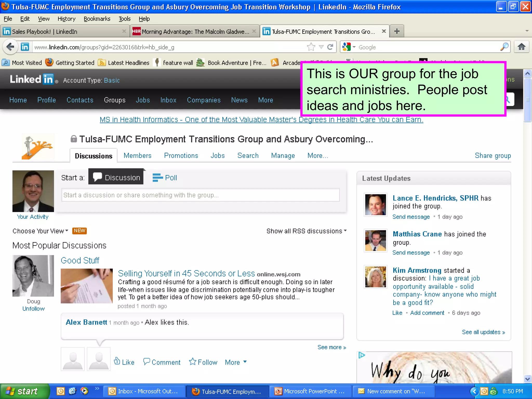Bookmark this page with the star icon
Image resolution: width=532 pixels, height=399 pixels.
coord(311,47)
